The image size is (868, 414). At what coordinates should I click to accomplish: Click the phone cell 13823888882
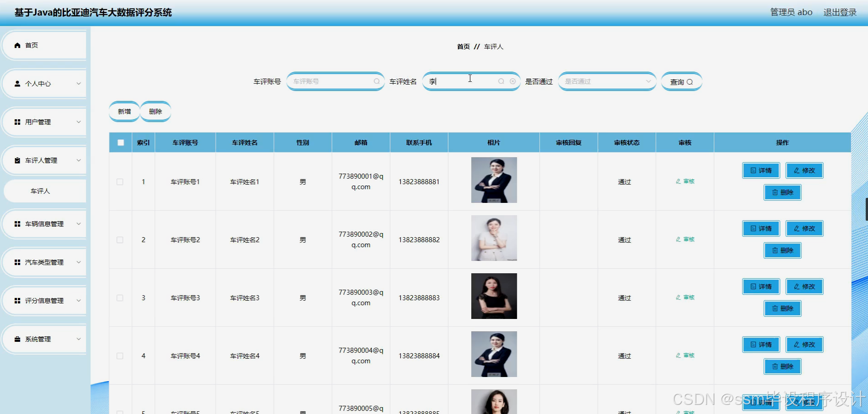pos(419,240)
